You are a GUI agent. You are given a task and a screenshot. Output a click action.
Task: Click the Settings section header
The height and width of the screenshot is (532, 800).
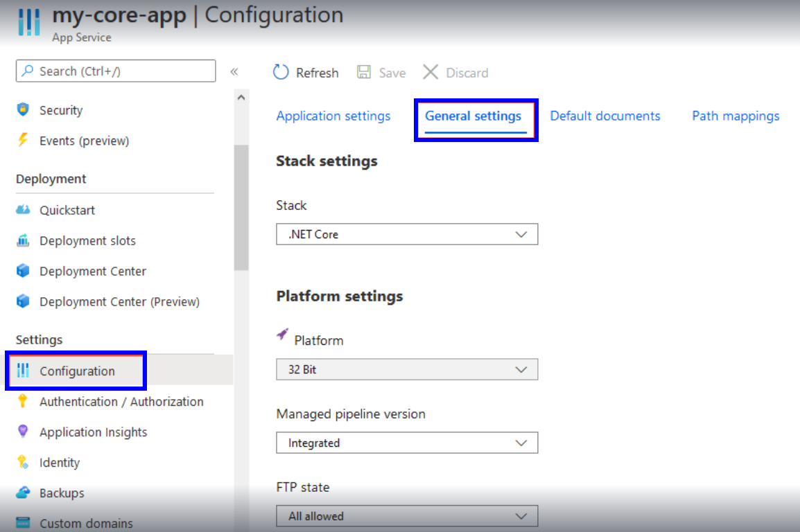[x=40, y=340]
